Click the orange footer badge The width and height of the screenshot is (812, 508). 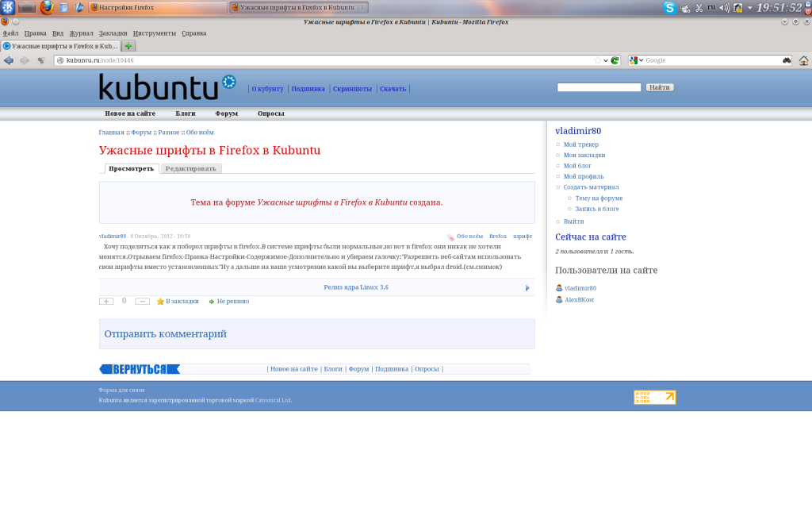coord(654,397)
